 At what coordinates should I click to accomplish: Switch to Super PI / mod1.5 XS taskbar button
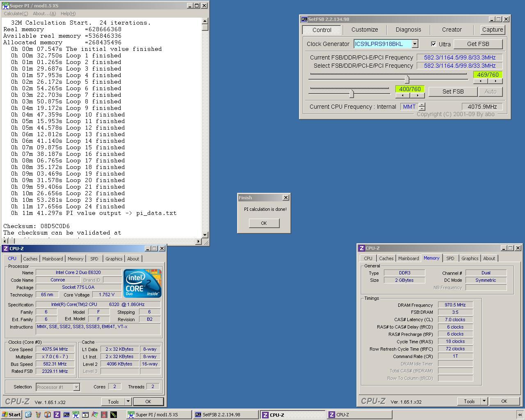click(x=158, y=415)
